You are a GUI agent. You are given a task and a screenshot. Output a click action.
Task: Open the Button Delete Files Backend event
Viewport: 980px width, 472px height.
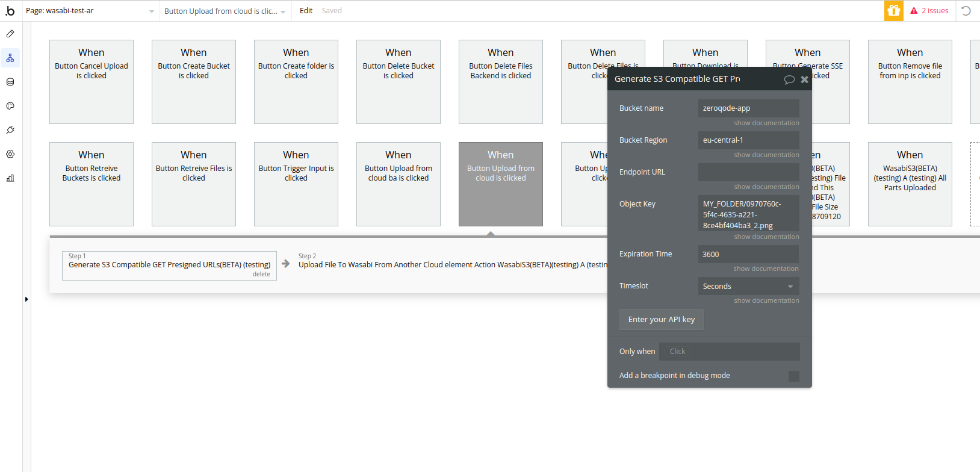tap(501, 82)
